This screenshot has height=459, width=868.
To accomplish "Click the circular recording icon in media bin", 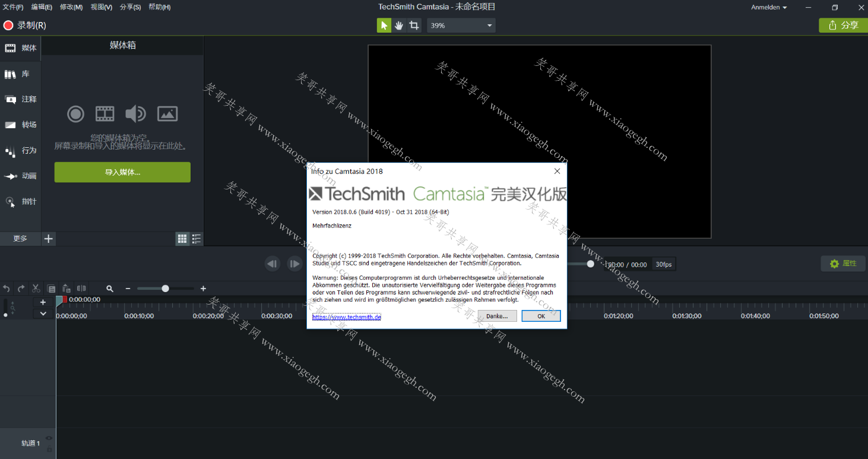I will click(75, 113).
